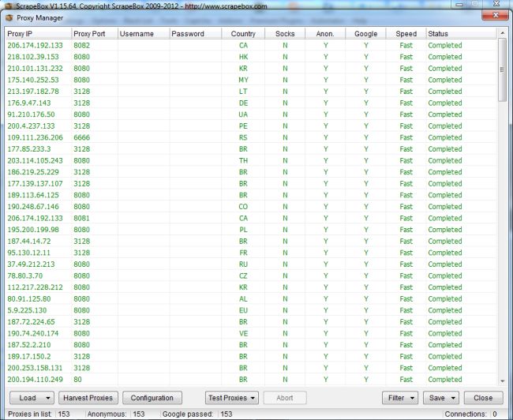
Task: Select proxy 80.91.125.80
Action: [29, 299]
